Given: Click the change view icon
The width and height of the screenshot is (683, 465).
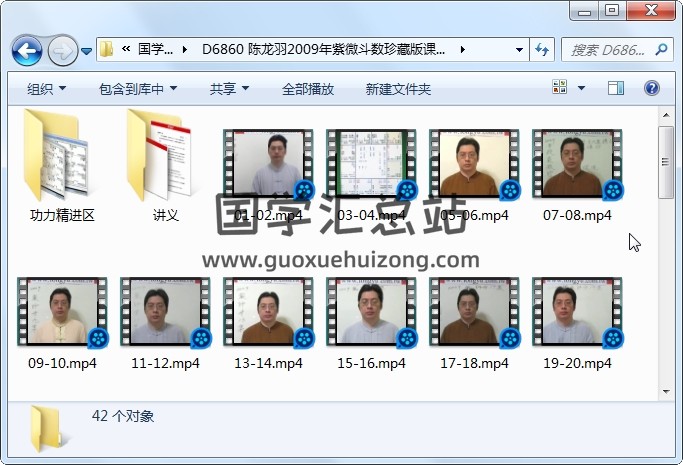Looking at the screenshot, I should 560,89.
